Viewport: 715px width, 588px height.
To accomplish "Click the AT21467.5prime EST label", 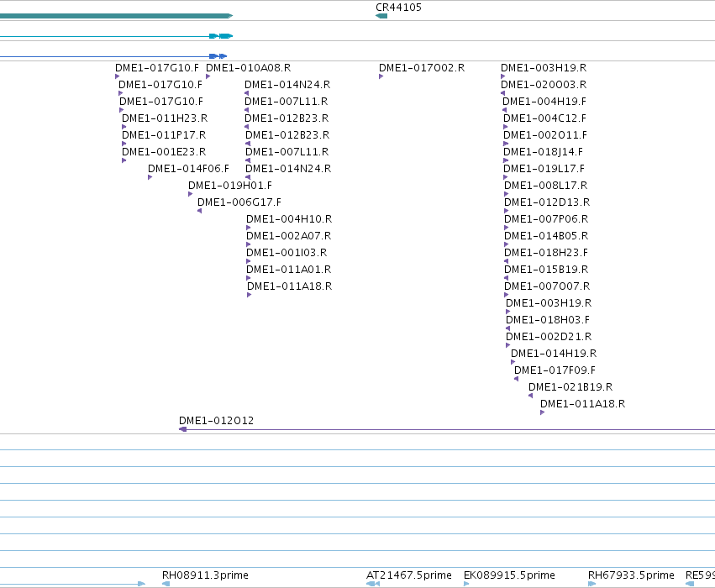I will 409,575.
